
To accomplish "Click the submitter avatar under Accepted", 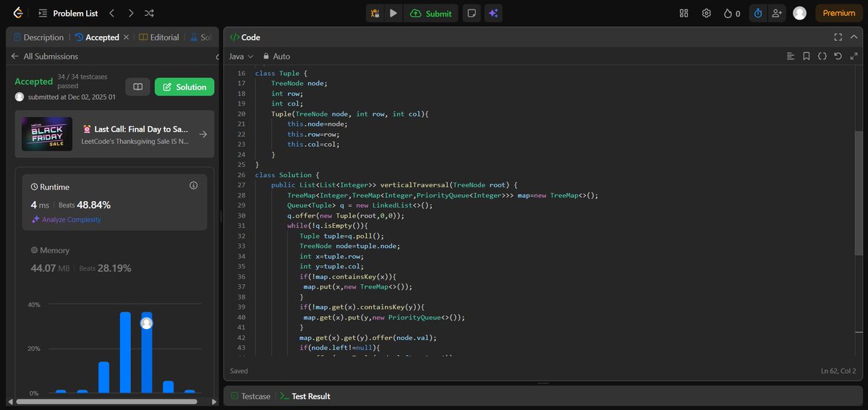I will [x=20, y=96].
